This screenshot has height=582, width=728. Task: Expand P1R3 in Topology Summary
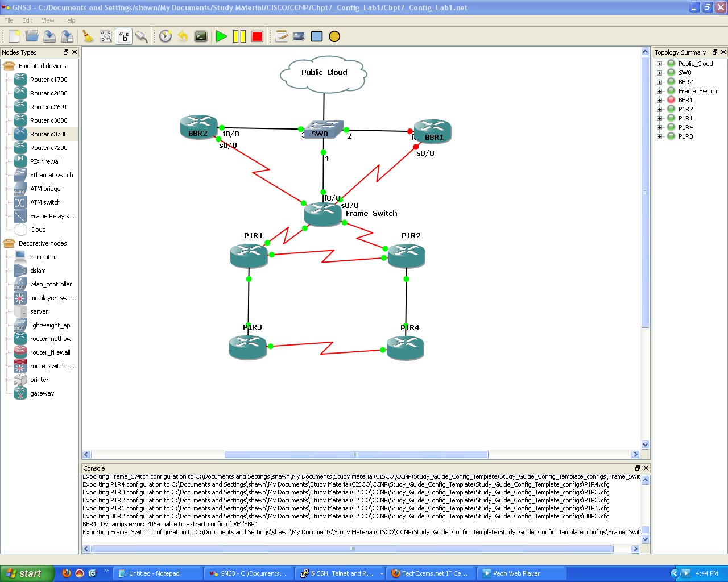click(x=659, y=136)
